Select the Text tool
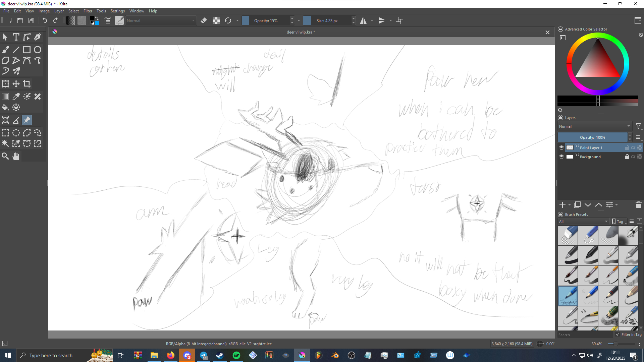This screenshot has height=362, width=644. (x=16, y=37)
